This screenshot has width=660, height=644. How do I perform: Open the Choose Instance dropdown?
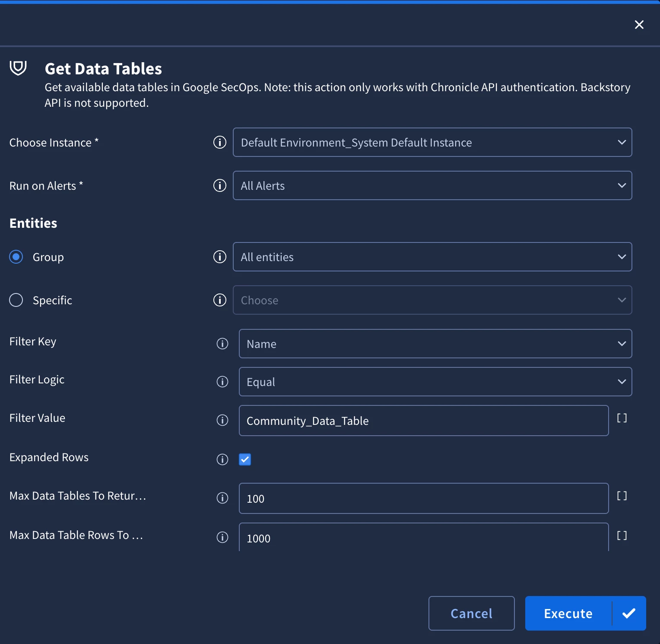[432, 142]
